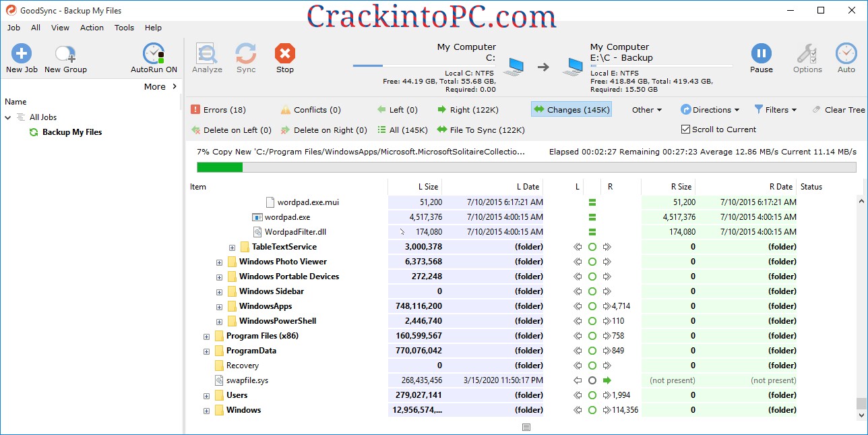The width and height of the screenshot is (868, 435).
Task: Stop the running sync job
Action: (285, 53)
